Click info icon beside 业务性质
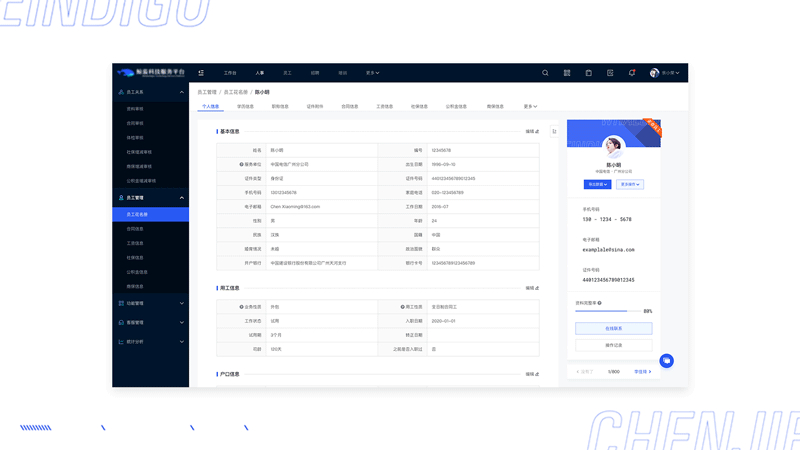The image size is (800, 450). pos(241,307)
